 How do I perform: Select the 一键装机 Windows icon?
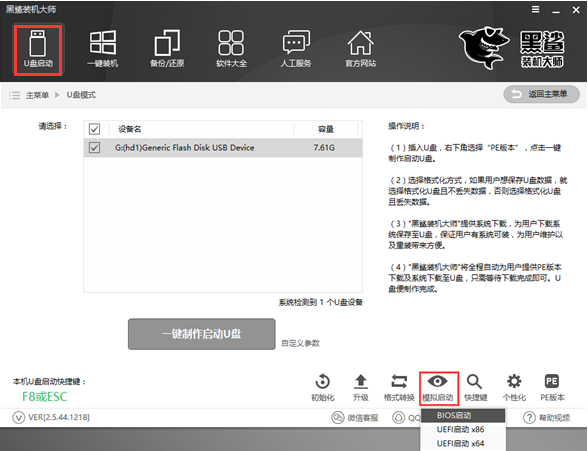pyautogui.click(x=102, y=49)
